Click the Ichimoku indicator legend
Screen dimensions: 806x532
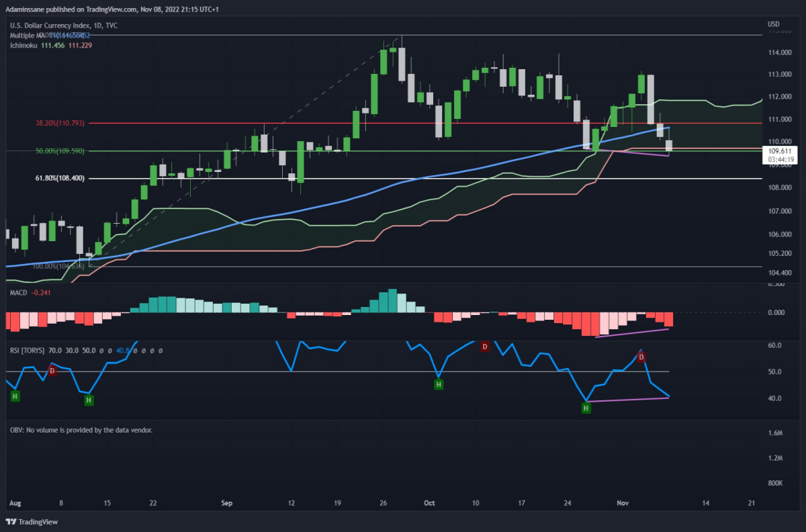click(x=51, y=44)
